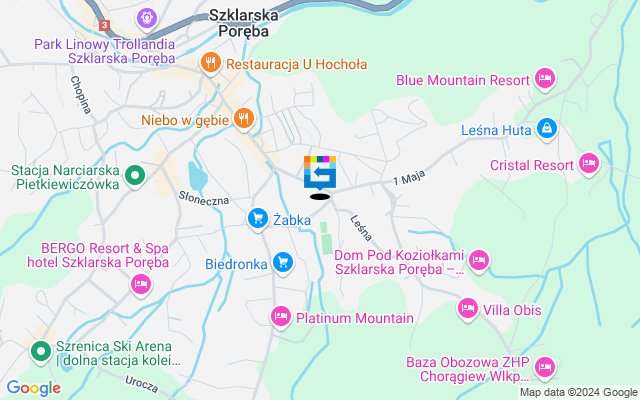Open the Google logo link
Screen dimensions: 640x400
tap(34, 388)
